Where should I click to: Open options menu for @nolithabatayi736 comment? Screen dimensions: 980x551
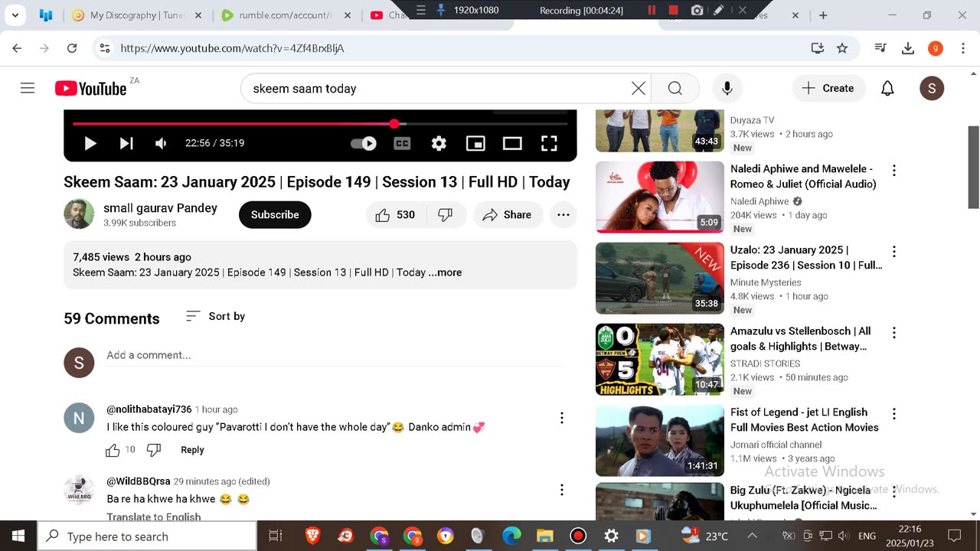[x=562, y=418]
